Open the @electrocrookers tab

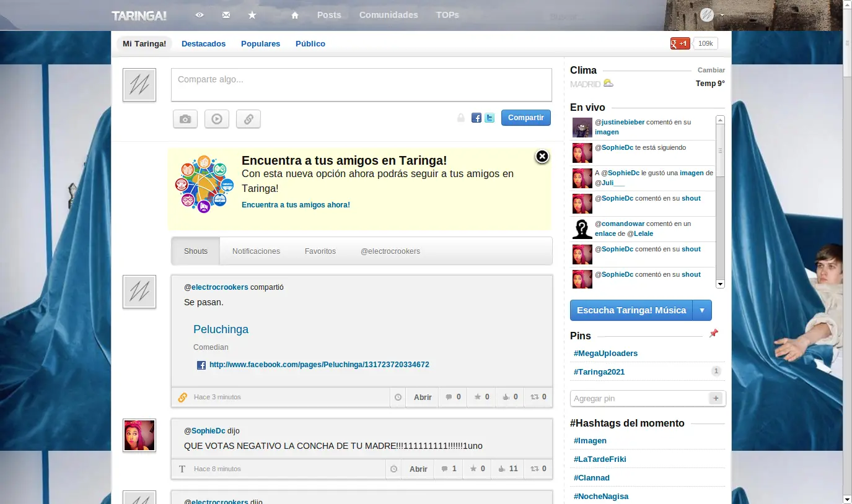click(x=390, y=251)
